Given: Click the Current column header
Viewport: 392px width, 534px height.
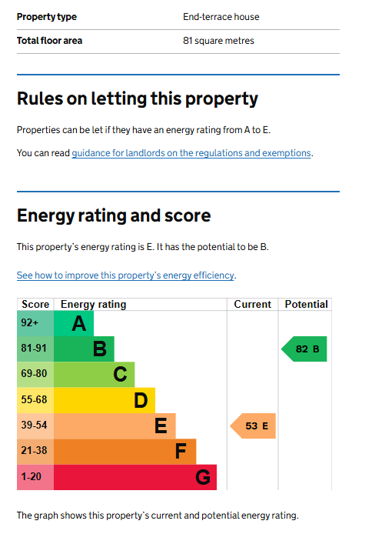Looking at the screenshot, I should point(252,304).
